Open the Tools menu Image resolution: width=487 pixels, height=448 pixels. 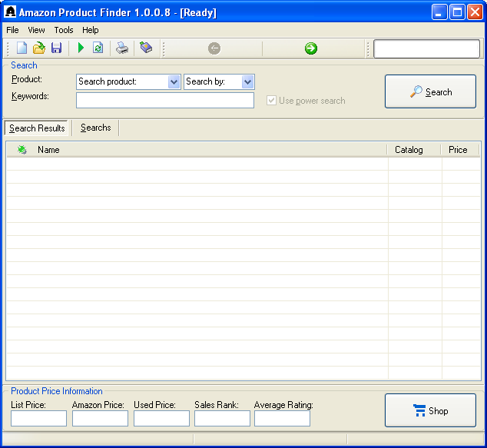(x=64, y=30)
